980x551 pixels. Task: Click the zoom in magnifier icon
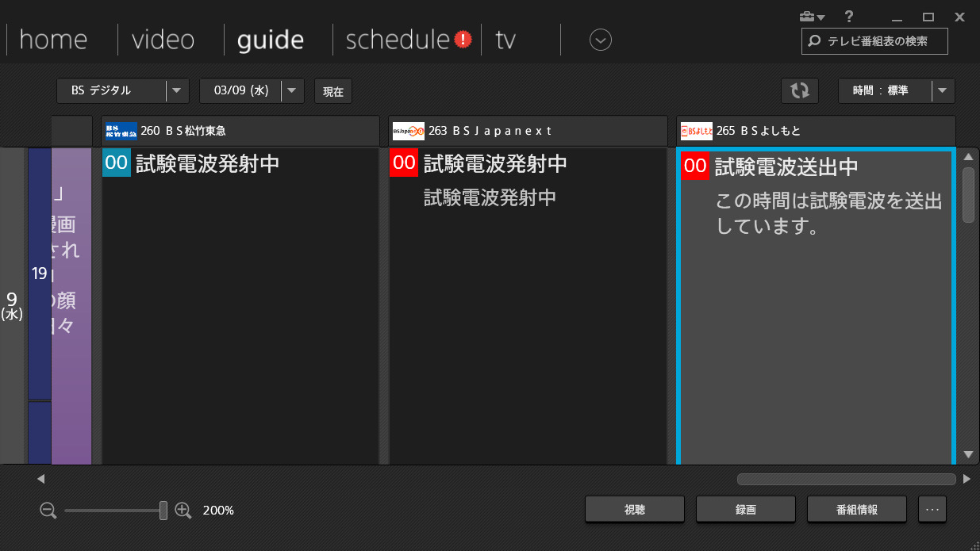pos(183,511)
